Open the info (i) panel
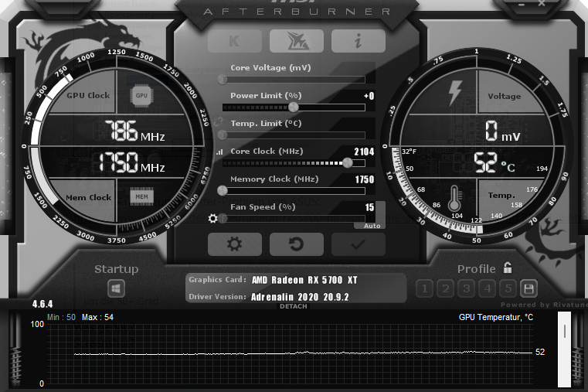Image resolution: width=588 pixels, height=392 pixels. (x=358, y=41)
